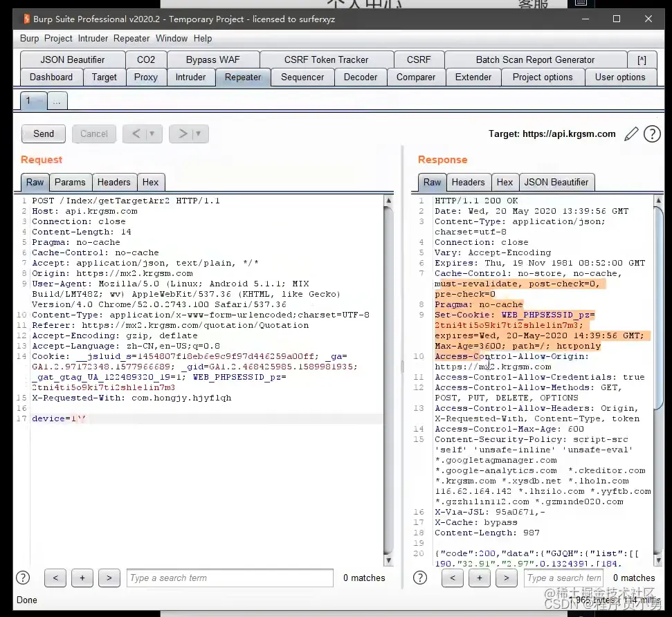Switch to Intruder tool tab
This screenshot has width=672, height=617.
[191, 77]
